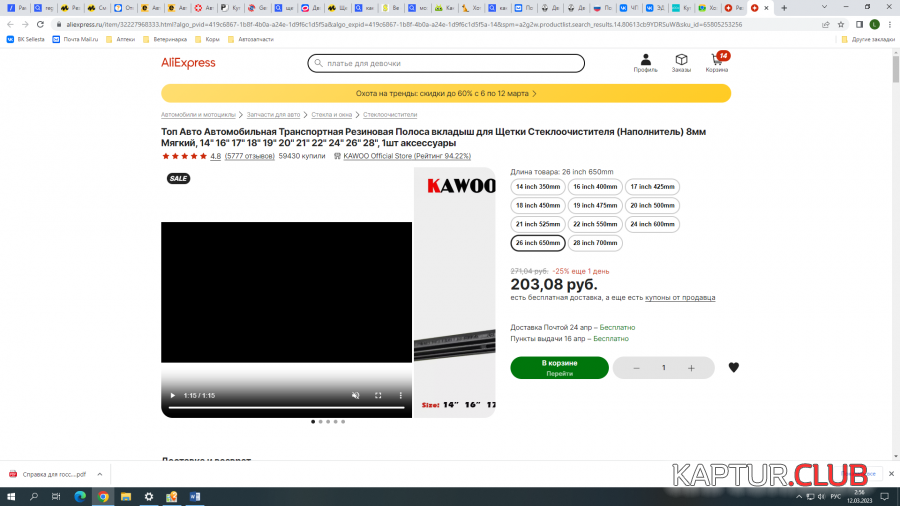The width and height of the screenshot is (900, 506).
Task: Open the Запчасти для авто breadcrumb
Action: coord(273,115)
